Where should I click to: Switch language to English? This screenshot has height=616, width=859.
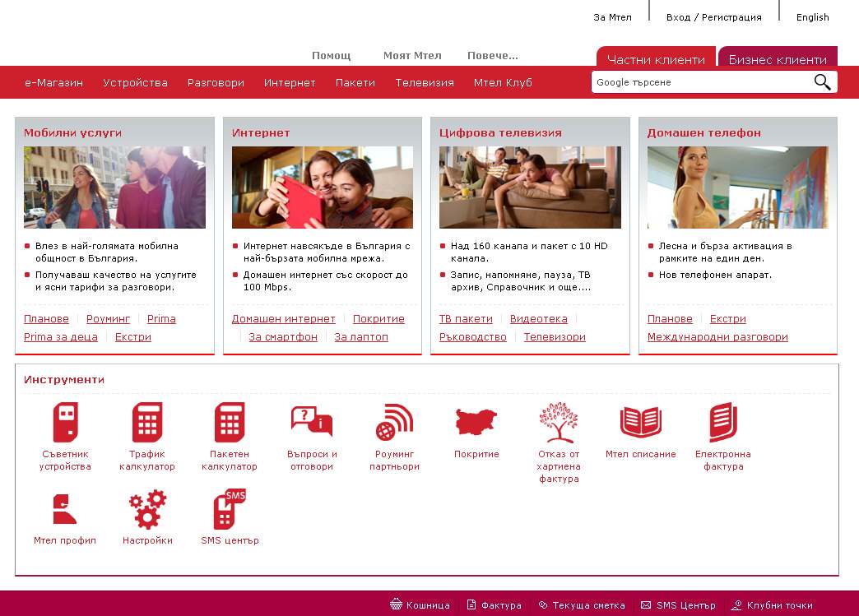pyautogui.click(x=812, y=17)
